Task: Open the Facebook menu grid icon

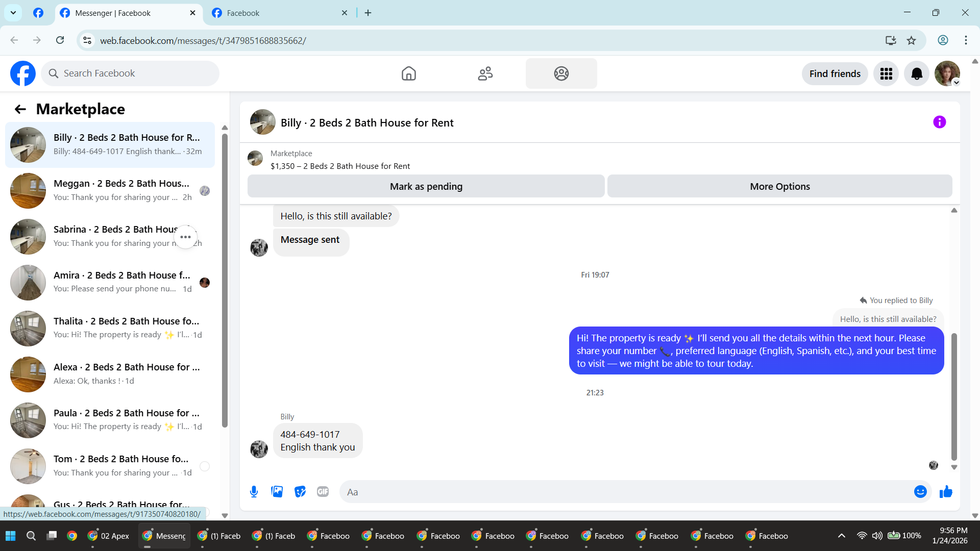Action: pyautogui.click(x=886, y=74)
